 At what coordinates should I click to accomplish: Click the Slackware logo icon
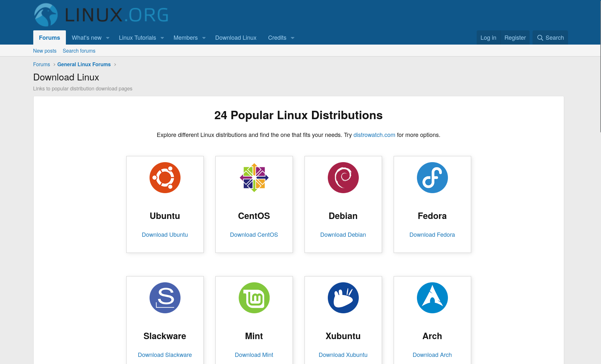(x=165, y=298)
